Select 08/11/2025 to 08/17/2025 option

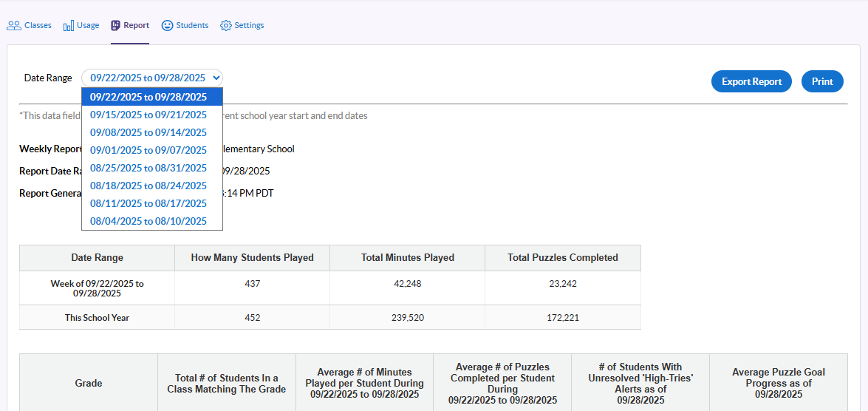click(152, 203)
